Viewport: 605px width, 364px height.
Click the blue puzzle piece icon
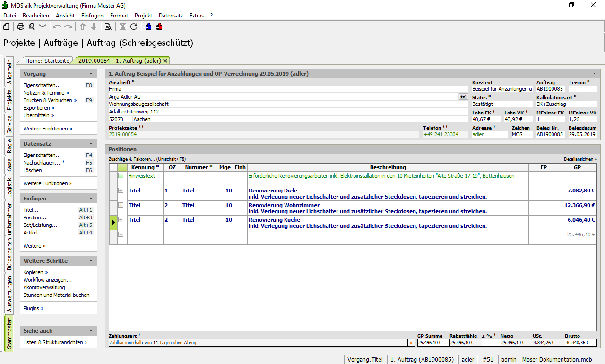[148, 26]
